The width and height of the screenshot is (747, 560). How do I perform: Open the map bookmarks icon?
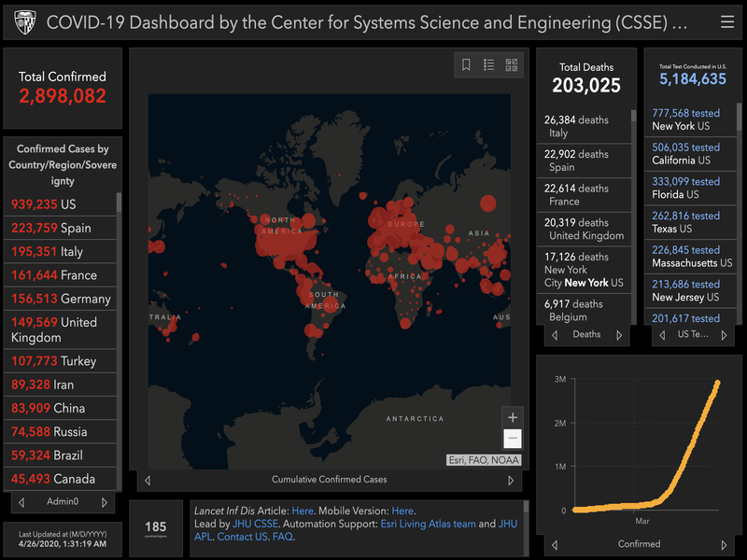pyautogui.click(x=466, y=64)
